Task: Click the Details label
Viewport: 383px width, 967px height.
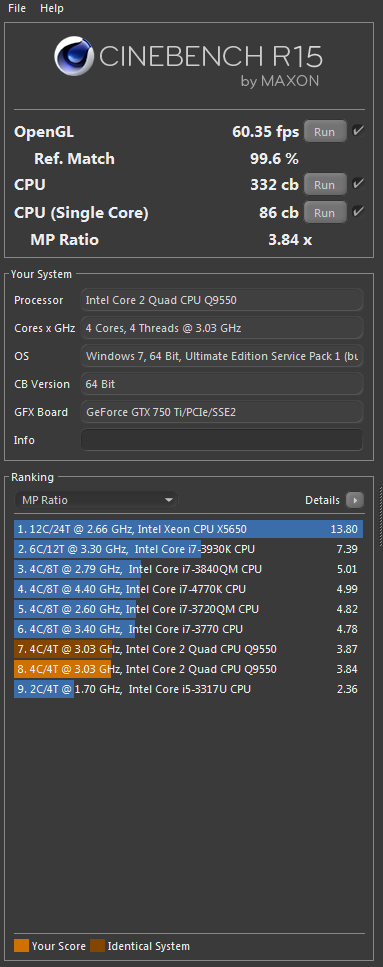Action: [323, 500]
